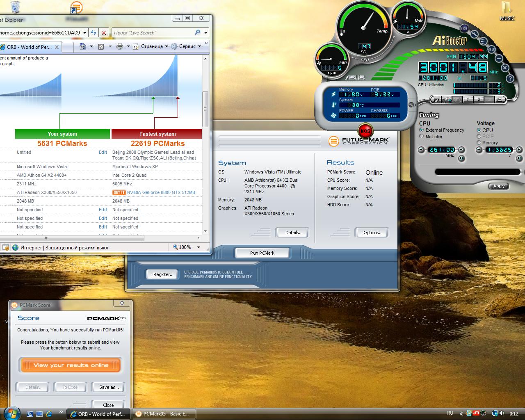Decrease CPU frequency with minus button
This screenshot has width=525, height=420.
[421, 150]
